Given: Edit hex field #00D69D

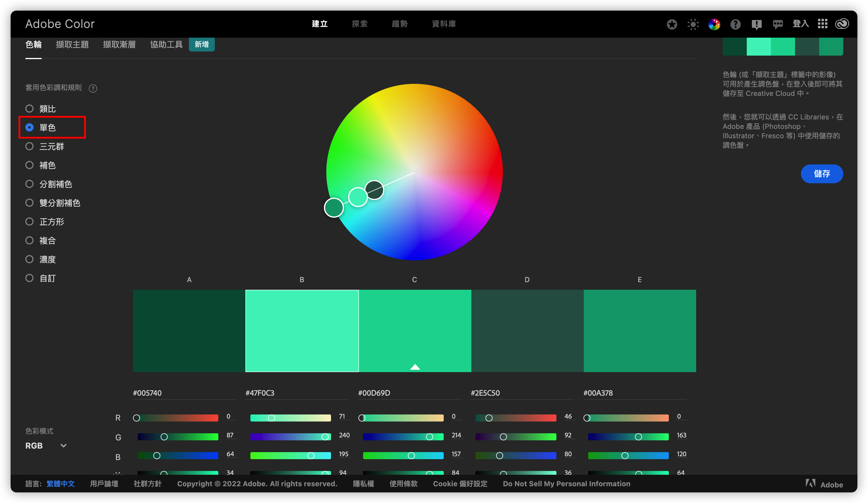Looking at the screenshot, I should [410, 393].
